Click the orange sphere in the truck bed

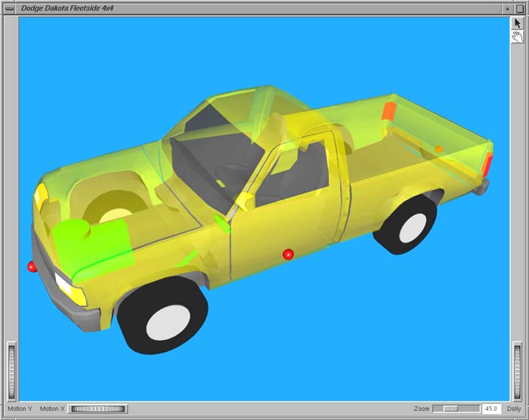(438, 150)
